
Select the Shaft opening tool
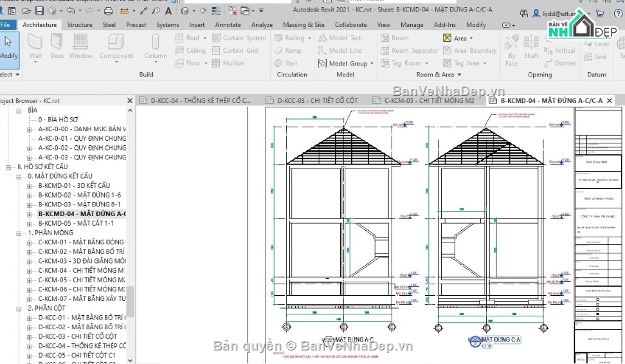point(531,47)
